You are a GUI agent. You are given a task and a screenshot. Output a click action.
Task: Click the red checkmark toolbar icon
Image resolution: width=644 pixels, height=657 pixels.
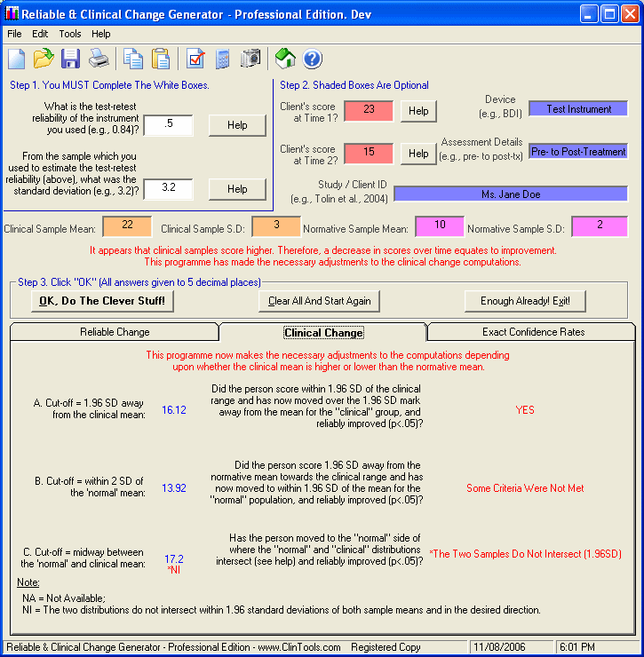click(195, 59)
